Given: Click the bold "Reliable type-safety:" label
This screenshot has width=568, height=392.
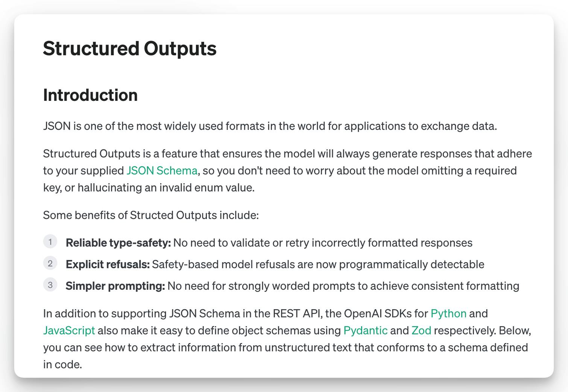Looking at the screenshot, I should click(118, 243).
